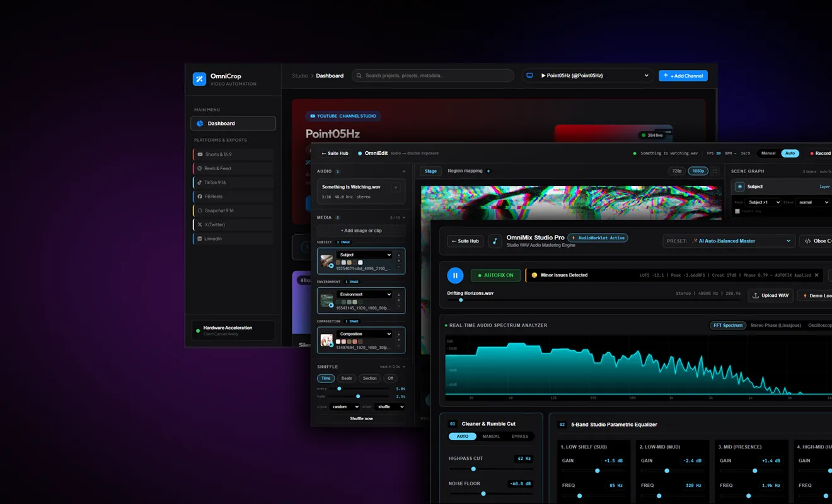Set Cleaner & Rumble Cut to AUTO
The height and width of the screenshot is (504, 832).
463,437
